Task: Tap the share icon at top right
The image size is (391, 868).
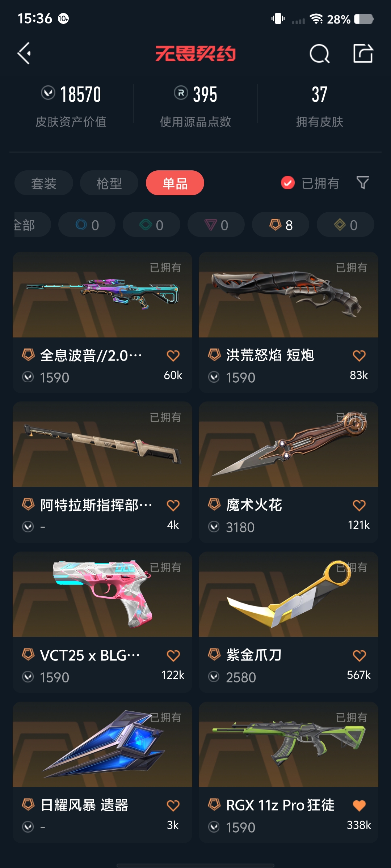Action: pos(363,54)
